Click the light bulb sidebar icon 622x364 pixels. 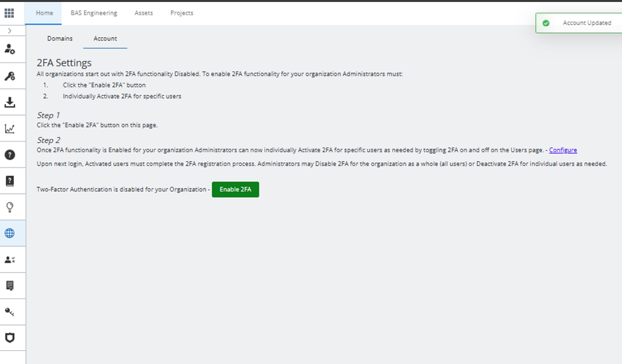(x=10, y=207)
